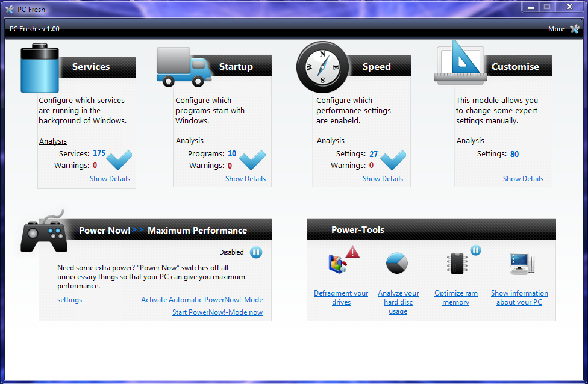Maximize the PC Fresh window
This screenshot has width=588, height=384.
547,7
